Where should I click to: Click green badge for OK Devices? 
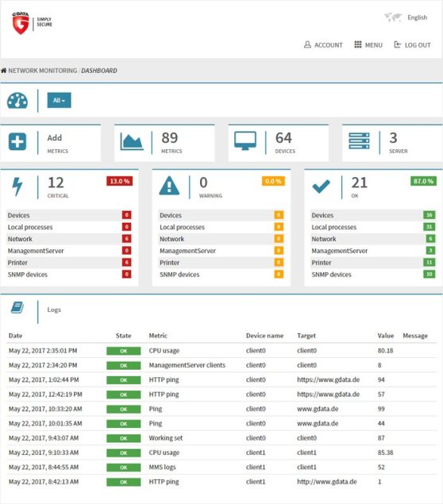[x=430, y=215]
